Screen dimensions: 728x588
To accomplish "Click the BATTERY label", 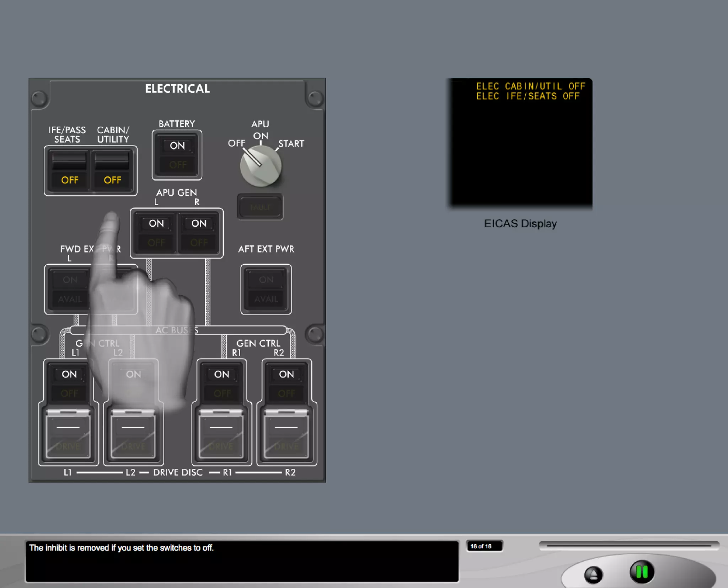I will click(177, 124).
